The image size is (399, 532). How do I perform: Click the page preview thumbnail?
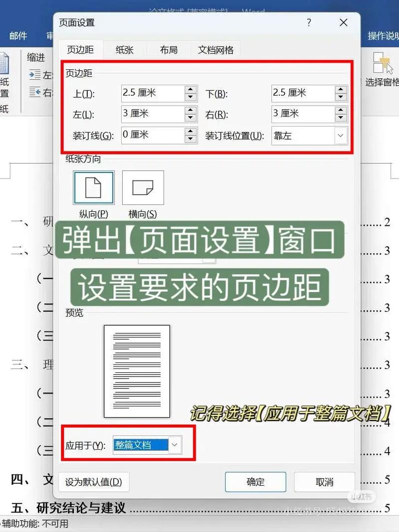(137, 371)
